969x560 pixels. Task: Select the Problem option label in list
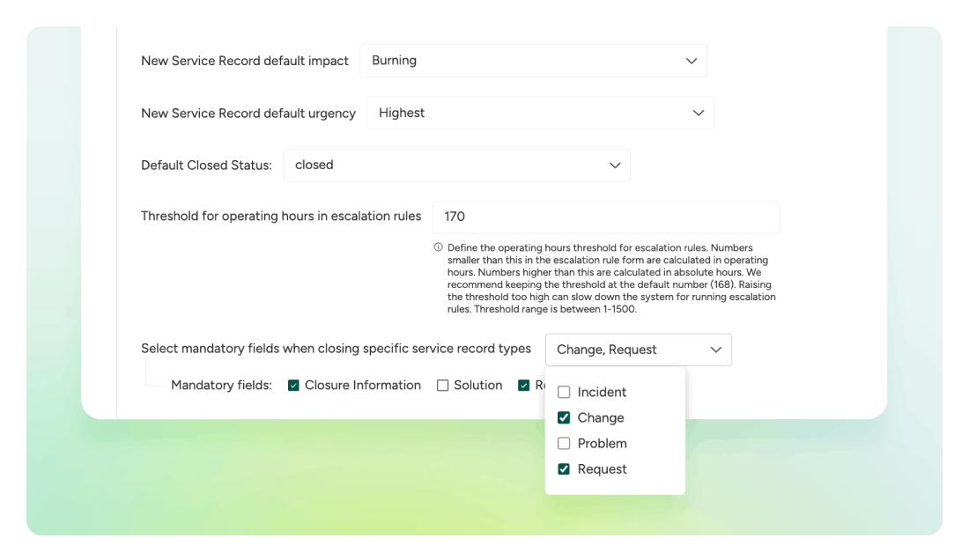(602, 443)
